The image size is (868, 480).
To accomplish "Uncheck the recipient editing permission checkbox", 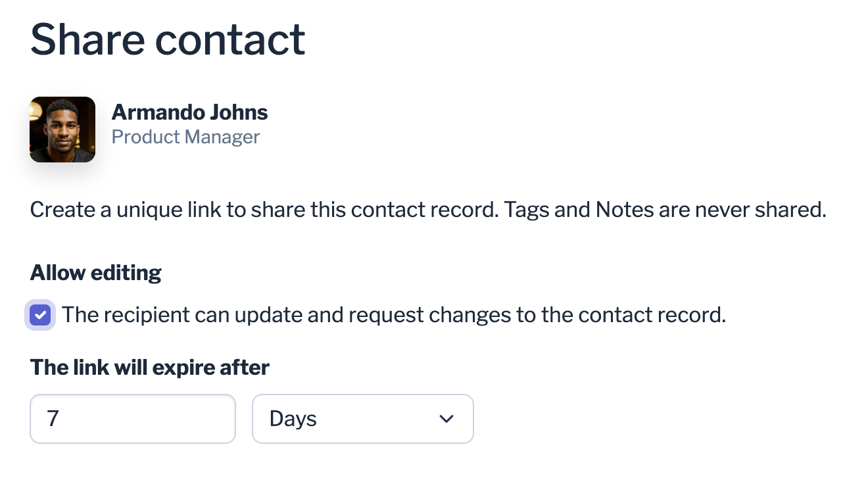I will coord(40,315).
